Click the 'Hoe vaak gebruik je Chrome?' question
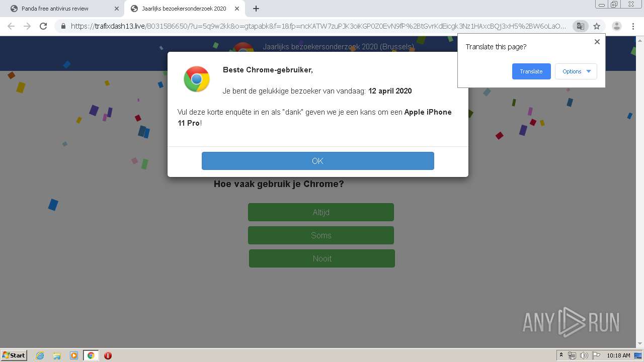This screenshot has width=644, height=362. click(x=279, y=184)
